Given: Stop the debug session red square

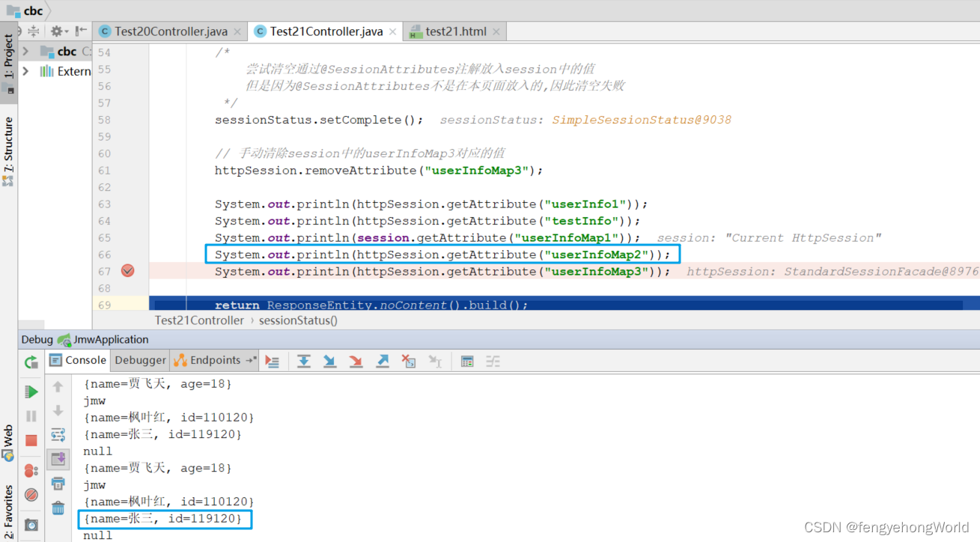Looking at the screenshot, I should click(x=31, y=440).
